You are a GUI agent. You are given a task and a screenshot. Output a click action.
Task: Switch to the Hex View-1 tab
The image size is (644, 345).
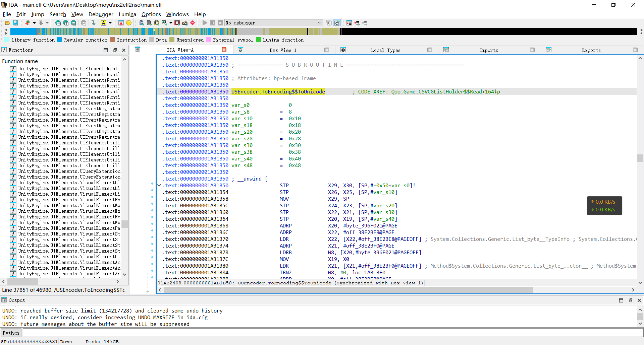point(283,50)
